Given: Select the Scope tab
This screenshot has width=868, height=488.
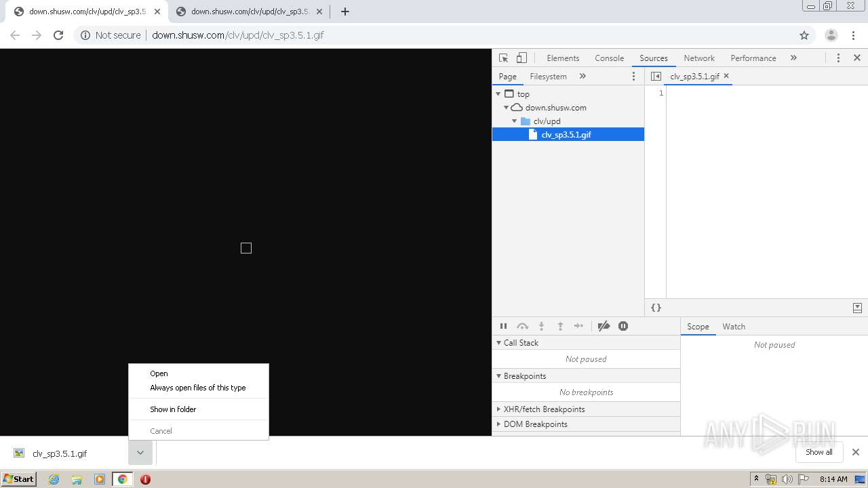Looking at the screenshot, I should pyautogui.click(x=698, y=327).
